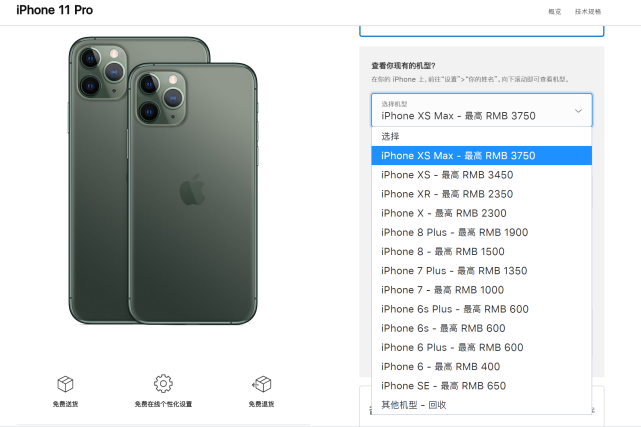Select the blank 选择 placeholder option
The image size is (641, 427).
482,136
